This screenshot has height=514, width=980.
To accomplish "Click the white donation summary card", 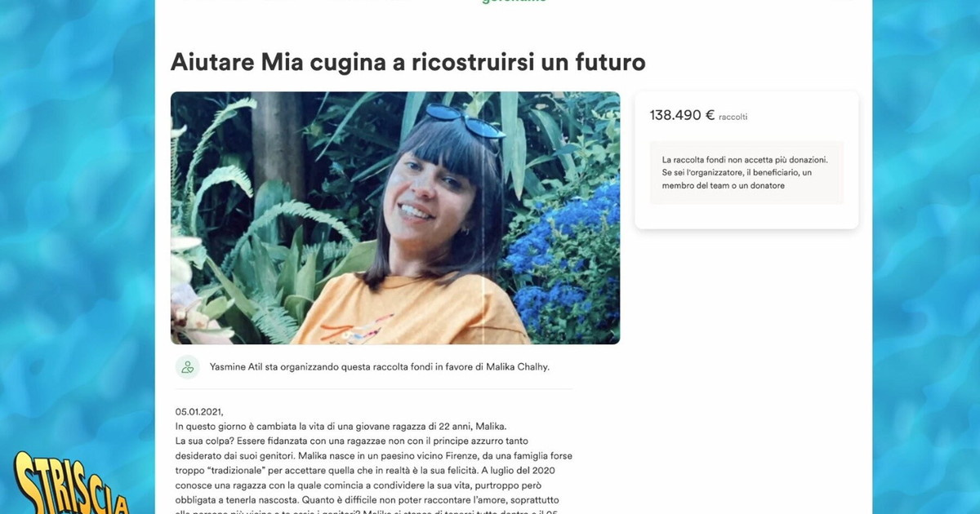I will (x=746, y=160).
